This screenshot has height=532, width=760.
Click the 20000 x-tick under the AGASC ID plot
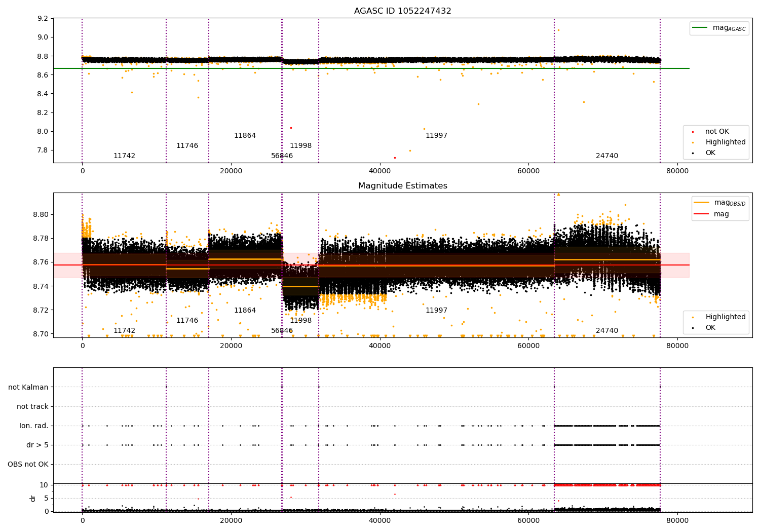coord(231,171)
